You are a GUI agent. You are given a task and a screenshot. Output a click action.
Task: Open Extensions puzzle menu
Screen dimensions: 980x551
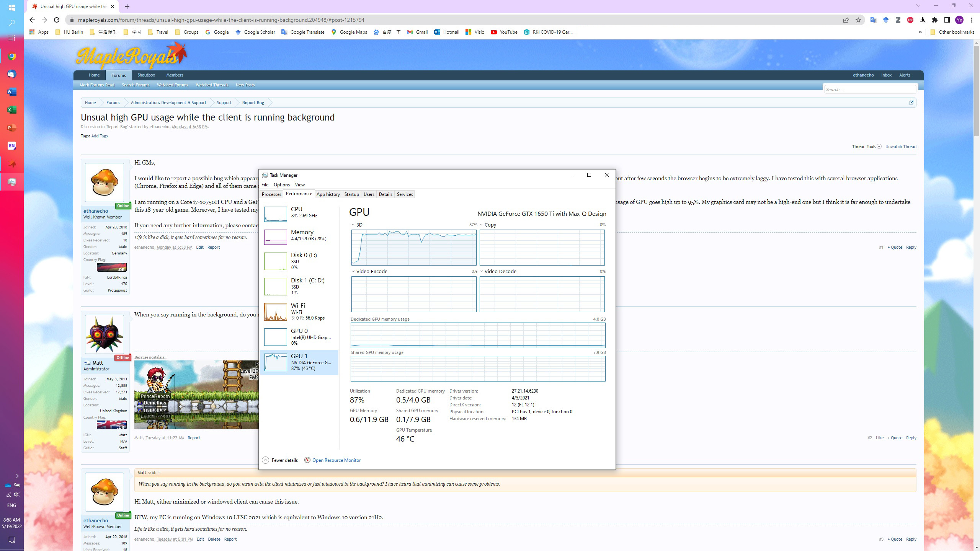(935, 20)
